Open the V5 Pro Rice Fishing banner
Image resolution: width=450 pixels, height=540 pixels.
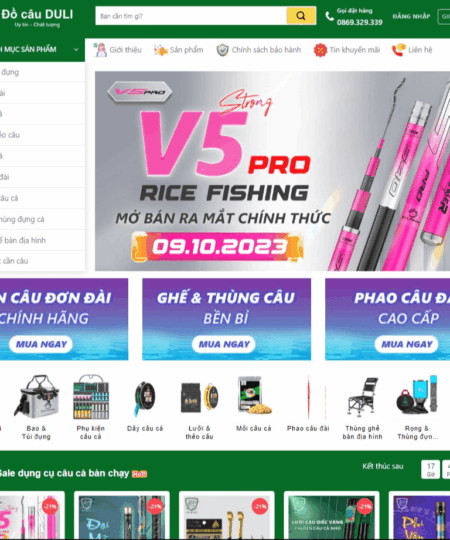272,171
